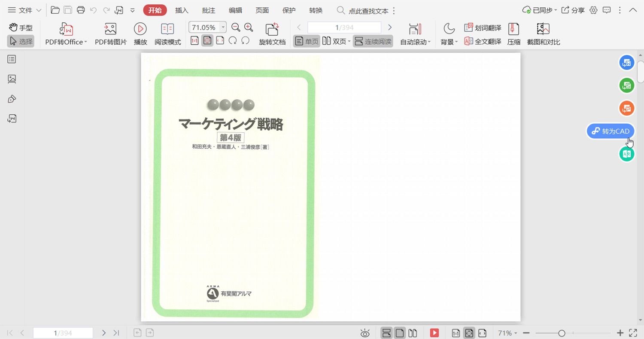Viewport: 644px width, 339px height.
Task: Select the 手型 hand tool
Action: [x=21, y=27]
